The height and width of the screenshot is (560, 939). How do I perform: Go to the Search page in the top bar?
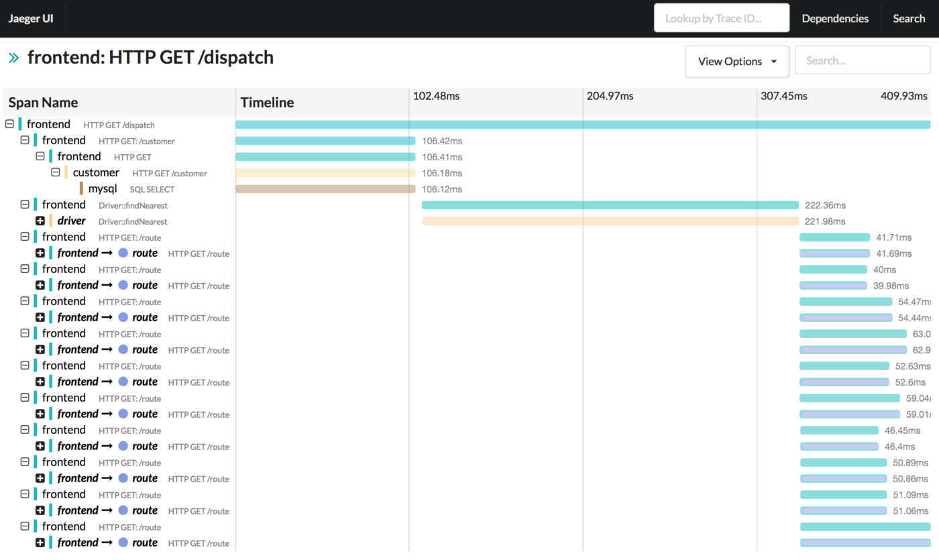click(909, 19)
